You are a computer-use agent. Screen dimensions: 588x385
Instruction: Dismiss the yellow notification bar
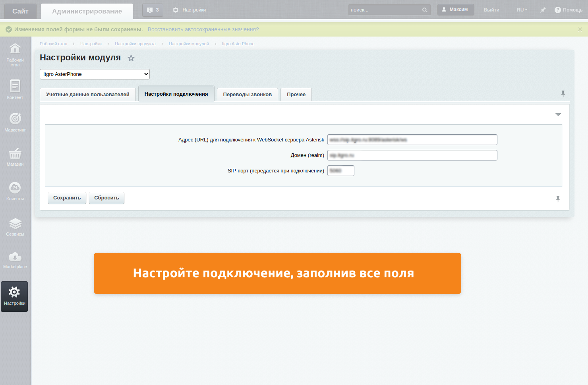coord(580,29)
